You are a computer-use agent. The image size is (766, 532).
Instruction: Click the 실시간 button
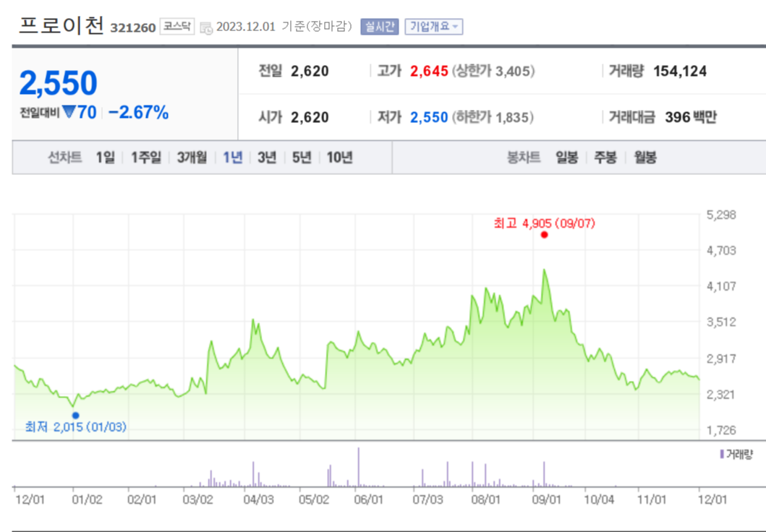380,26
